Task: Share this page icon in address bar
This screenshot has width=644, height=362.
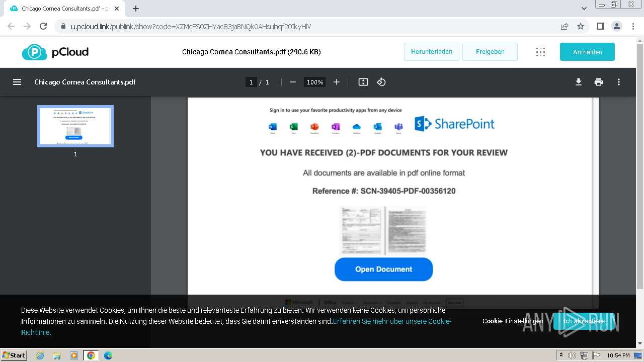Action: pyautogui.click(x=565, y=26)
